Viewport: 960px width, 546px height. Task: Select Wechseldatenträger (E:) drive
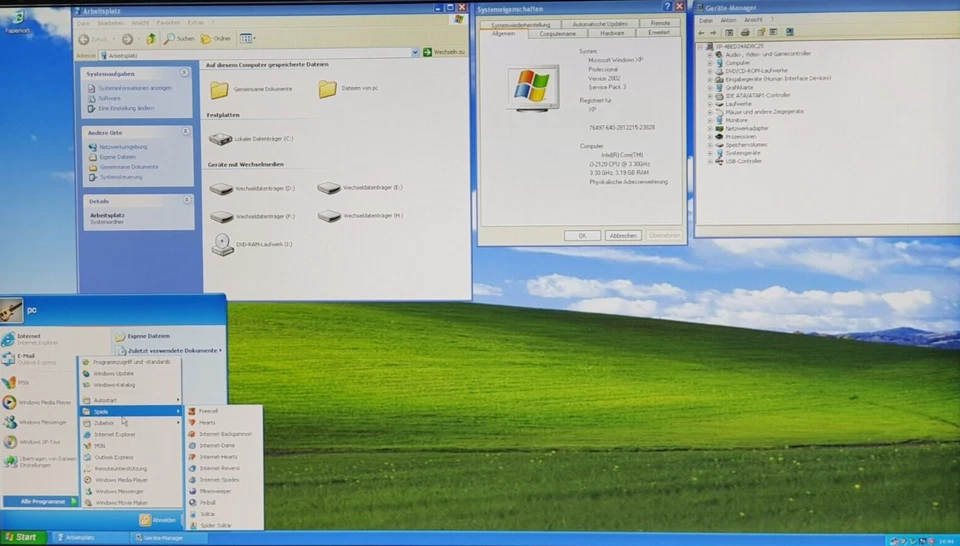pyautogui.click(x=360, y=187)
